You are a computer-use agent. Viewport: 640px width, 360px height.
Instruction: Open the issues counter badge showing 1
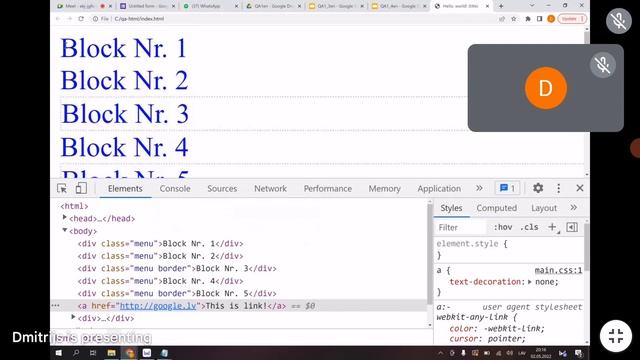click(x=507, y=188)
